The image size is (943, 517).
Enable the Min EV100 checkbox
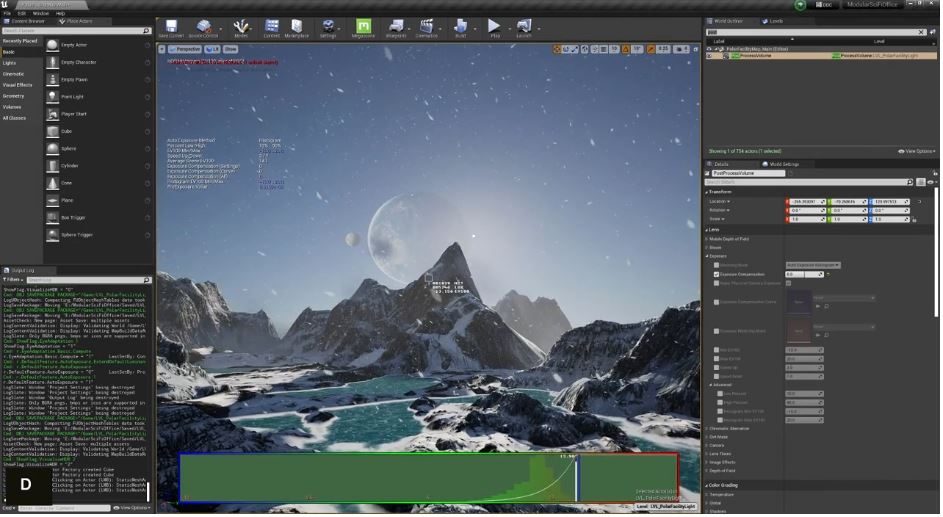[x=716, y=350]
